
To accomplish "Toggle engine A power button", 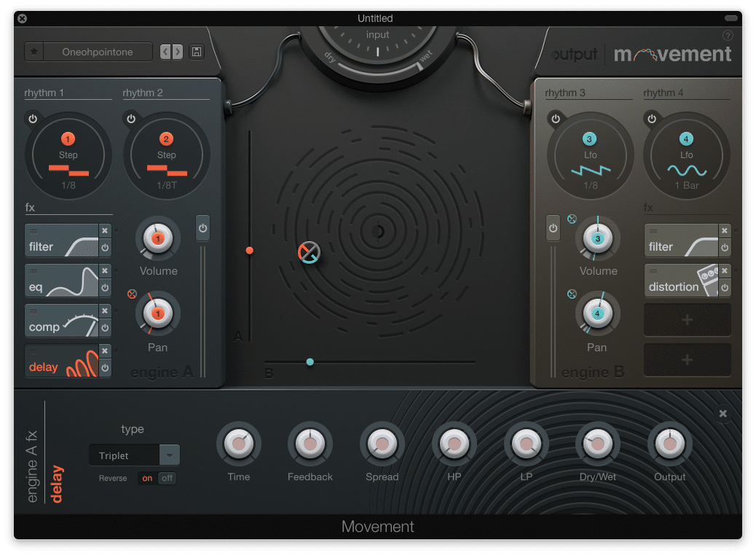I will tap(202, 228).
